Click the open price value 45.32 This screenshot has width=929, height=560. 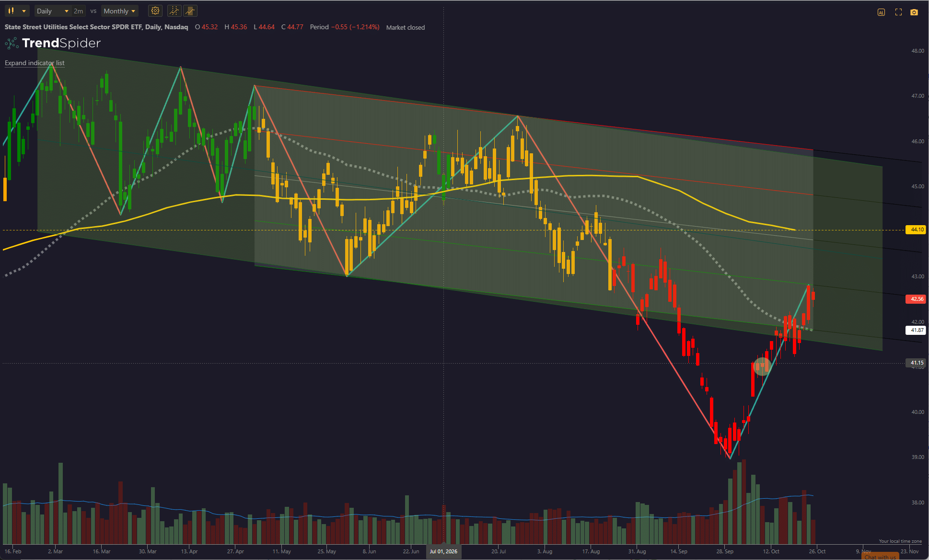[x=209, y=27]
